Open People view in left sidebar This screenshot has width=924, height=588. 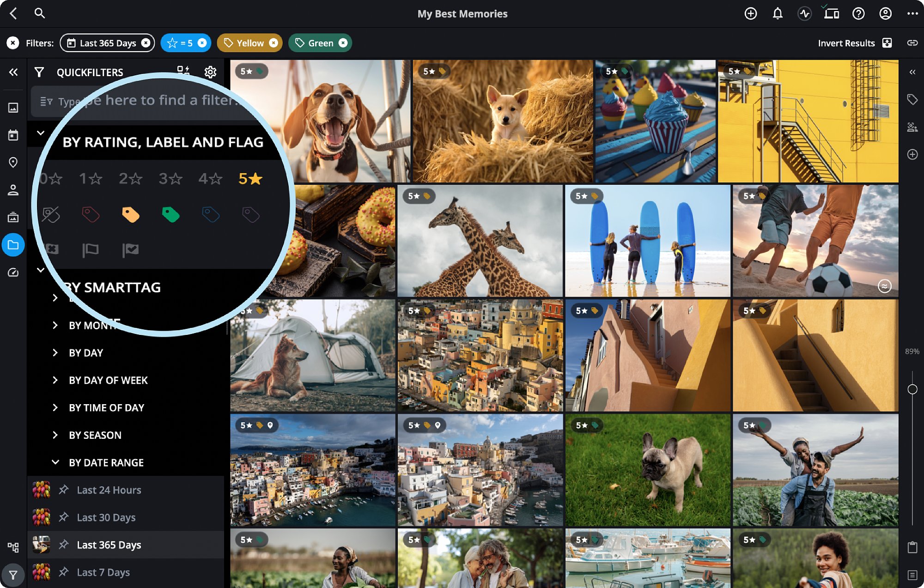(13, 190)
